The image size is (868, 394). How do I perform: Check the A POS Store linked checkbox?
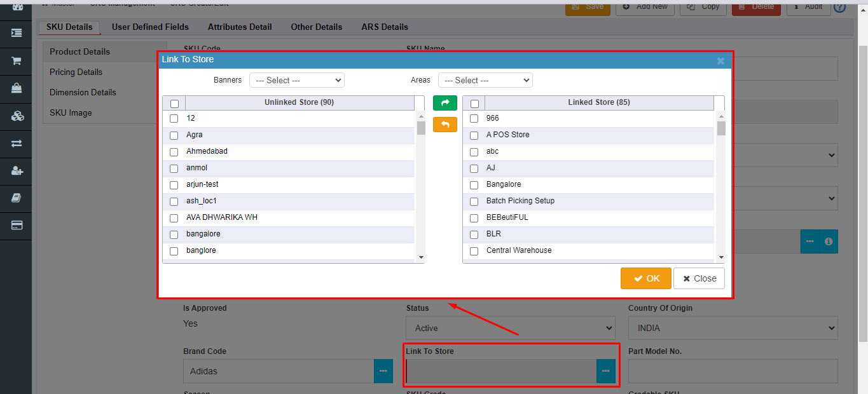pos(474,135)
